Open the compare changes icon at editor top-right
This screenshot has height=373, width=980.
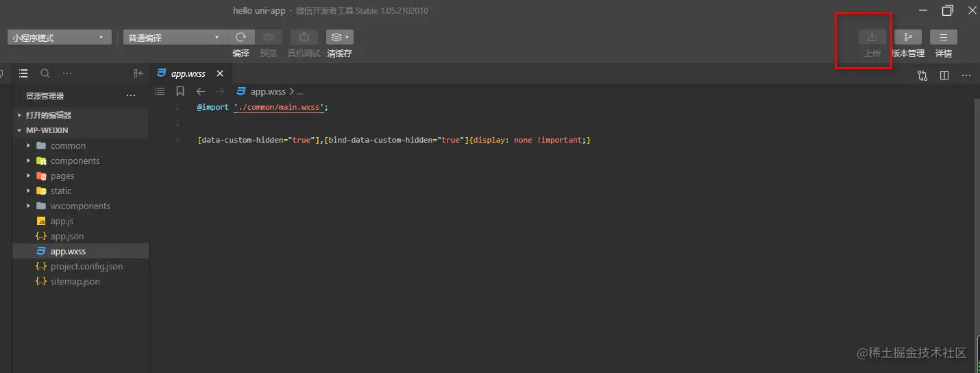coord(922,75)
